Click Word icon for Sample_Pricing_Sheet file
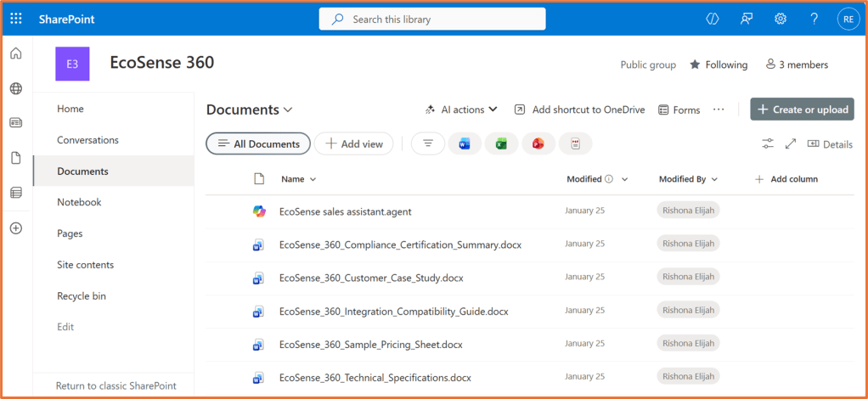 [258, 344]
